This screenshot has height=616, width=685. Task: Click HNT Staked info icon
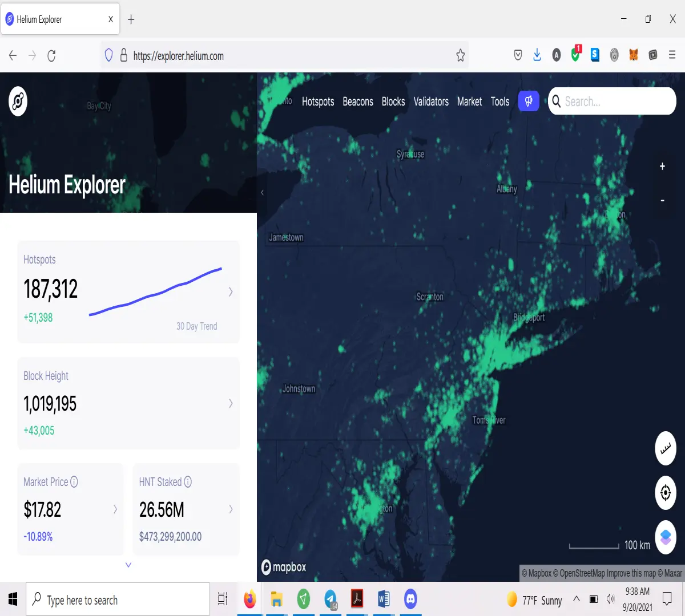pos(188,482)
